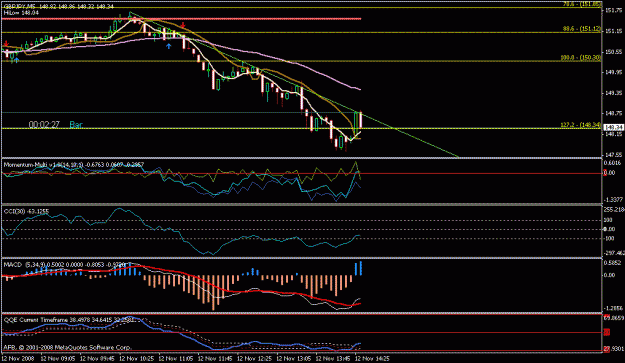Click the 147.55 price axis value
Screen dimensions: 625x363
613,154
